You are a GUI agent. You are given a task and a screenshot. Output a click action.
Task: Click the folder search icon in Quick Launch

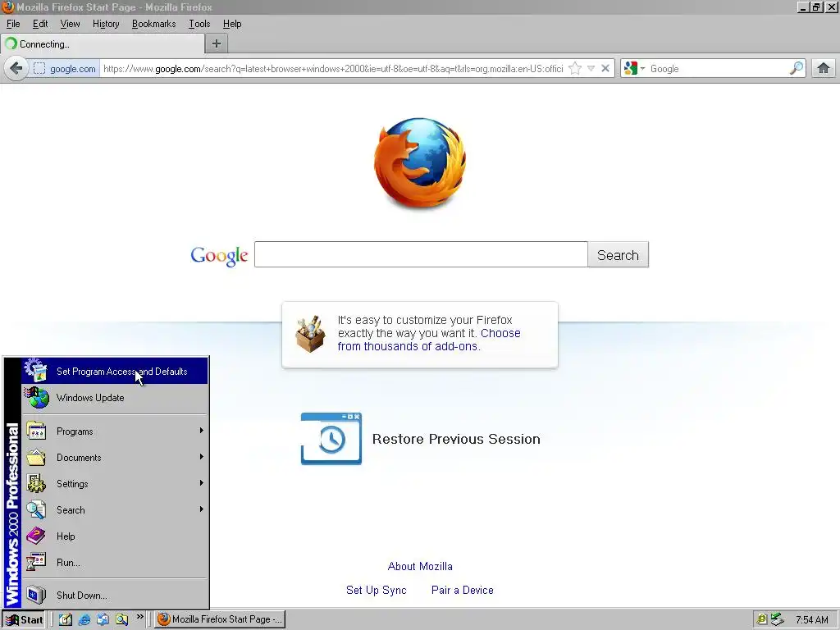[121, 619]
